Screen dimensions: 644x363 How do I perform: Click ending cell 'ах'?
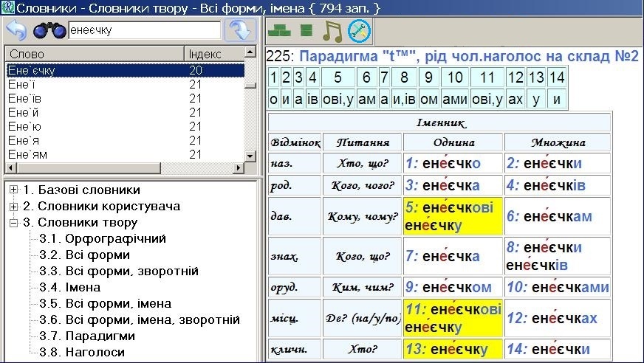pos(515,100)
